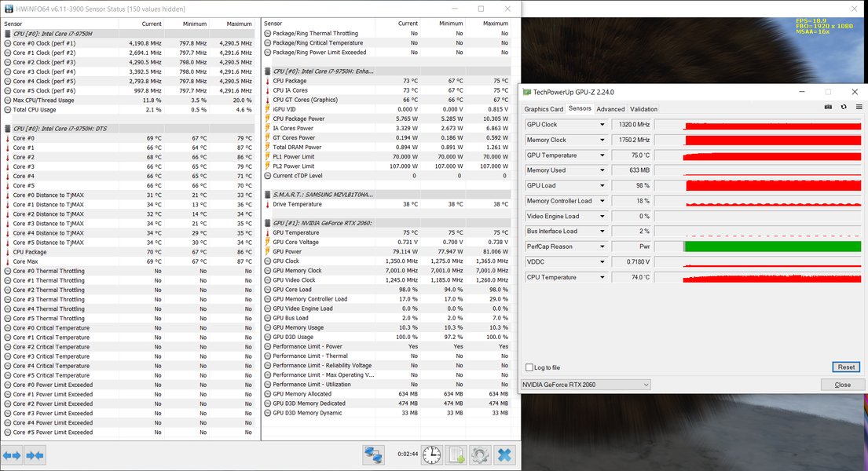Select the Sensors tab in GPU-Z
The image size is (868, 471).
(x=580, y=108)
